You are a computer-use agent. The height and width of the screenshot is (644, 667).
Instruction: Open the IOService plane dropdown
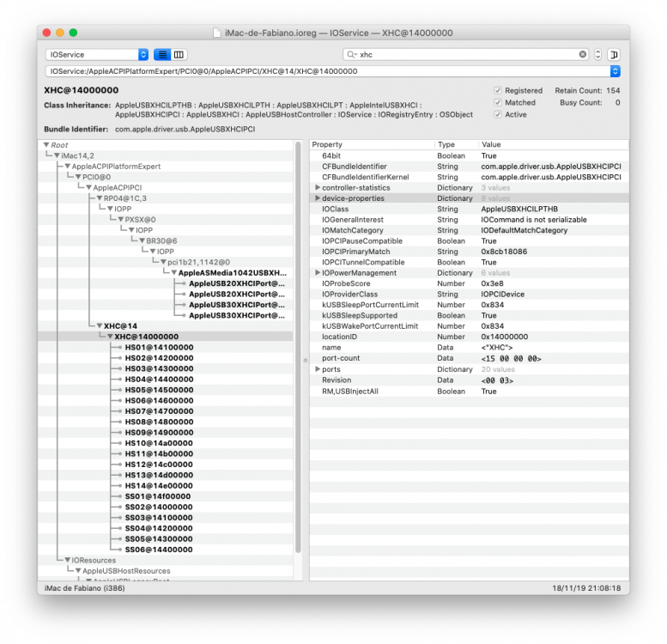97,54
